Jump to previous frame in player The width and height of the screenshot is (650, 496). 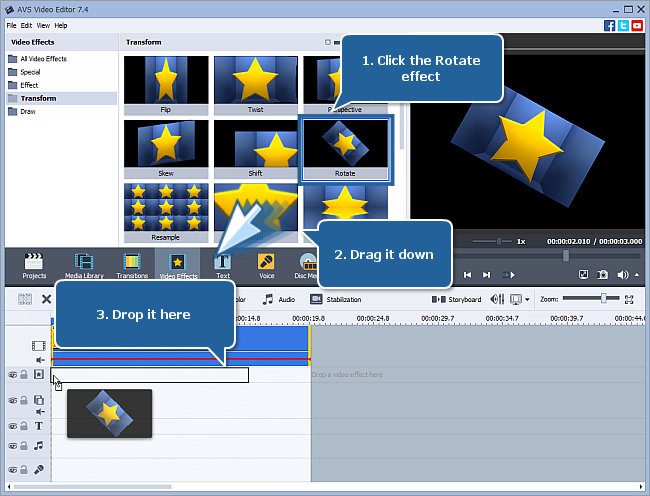(468, 275)
